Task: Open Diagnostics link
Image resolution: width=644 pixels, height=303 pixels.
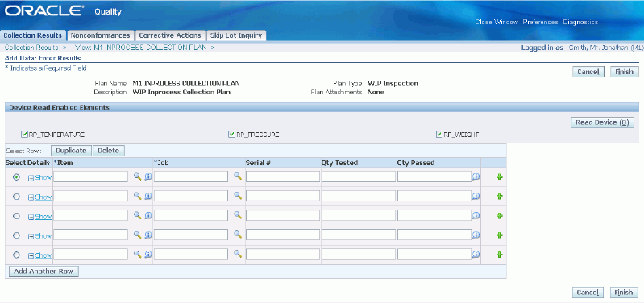Action: (580, 23)
